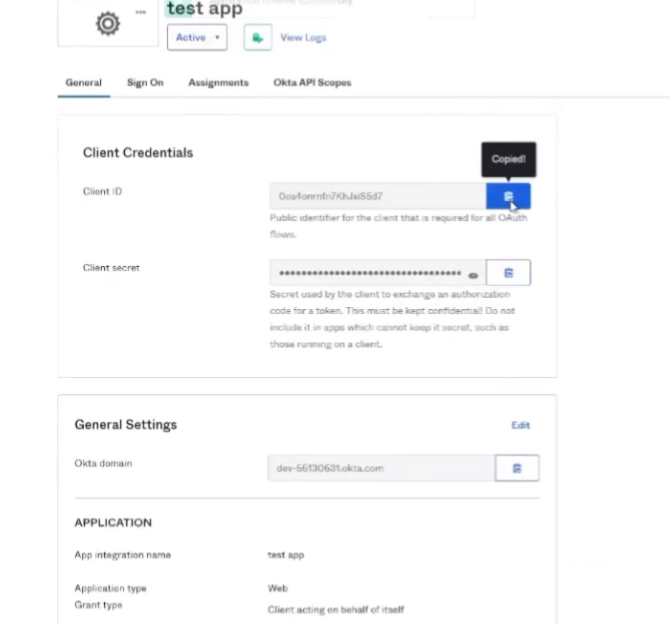Copy the Client ID to clipboard
Image resolution: width=670 pixels, height=624 pixels.
coord(508,196)
